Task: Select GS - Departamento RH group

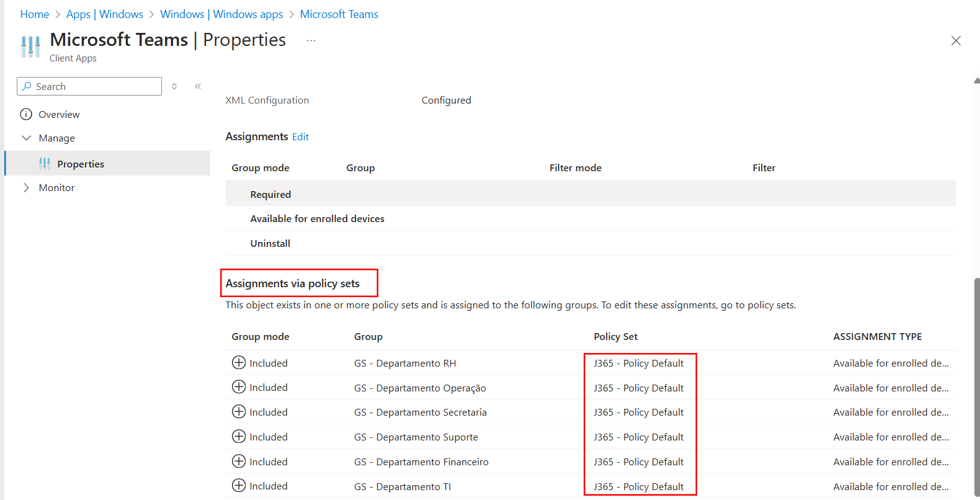Action: tap(405, 363)
